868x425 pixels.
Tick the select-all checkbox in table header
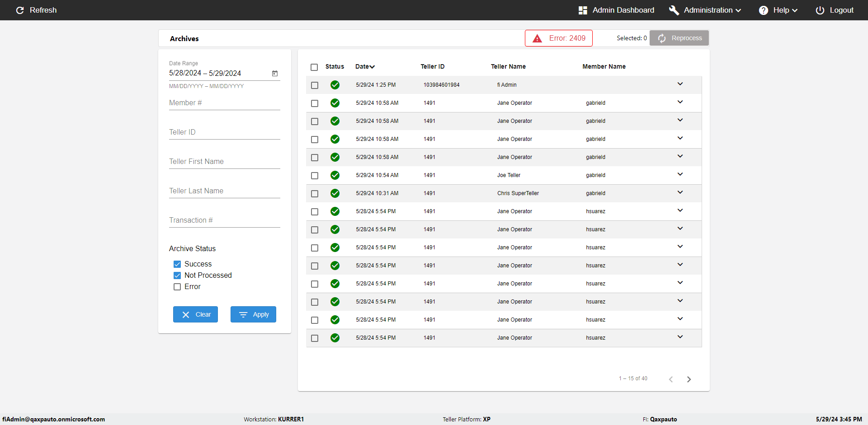[314, 67]
